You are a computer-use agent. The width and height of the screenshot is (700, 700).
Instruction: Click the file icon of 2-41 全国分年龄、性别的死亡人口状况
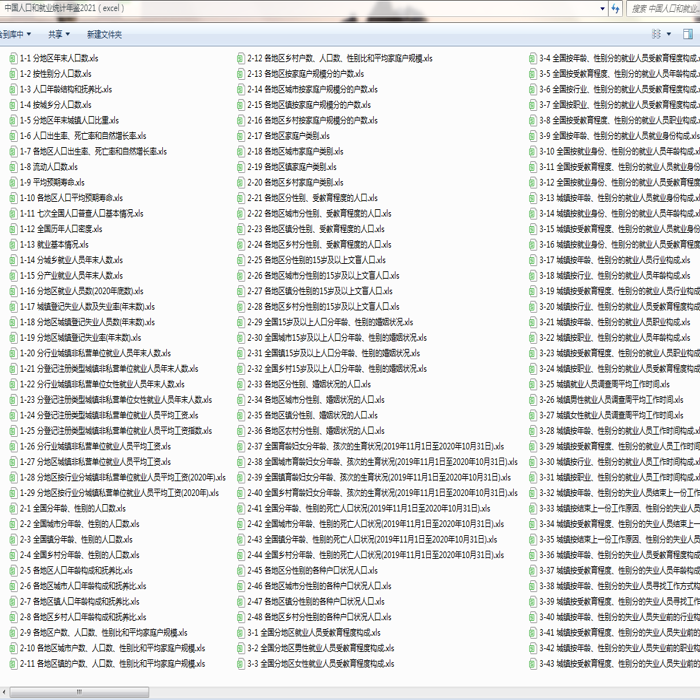[241, 508]
